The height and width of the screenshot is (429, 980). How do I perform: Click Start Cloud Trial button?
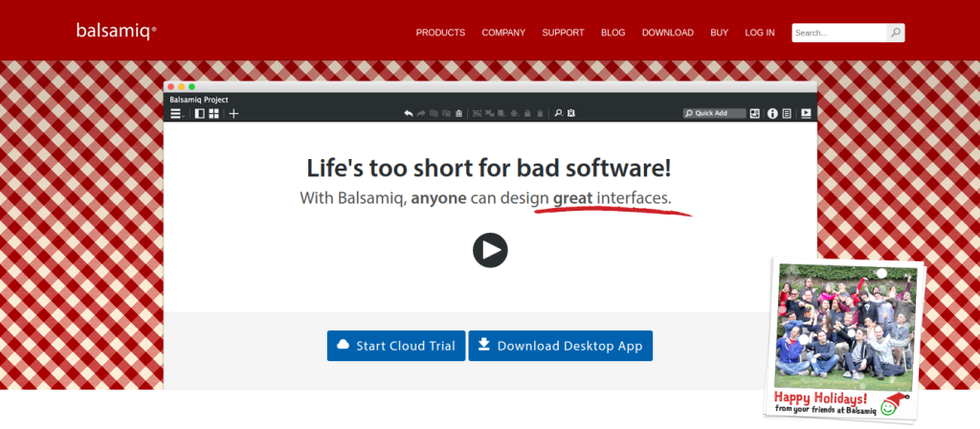396,346
